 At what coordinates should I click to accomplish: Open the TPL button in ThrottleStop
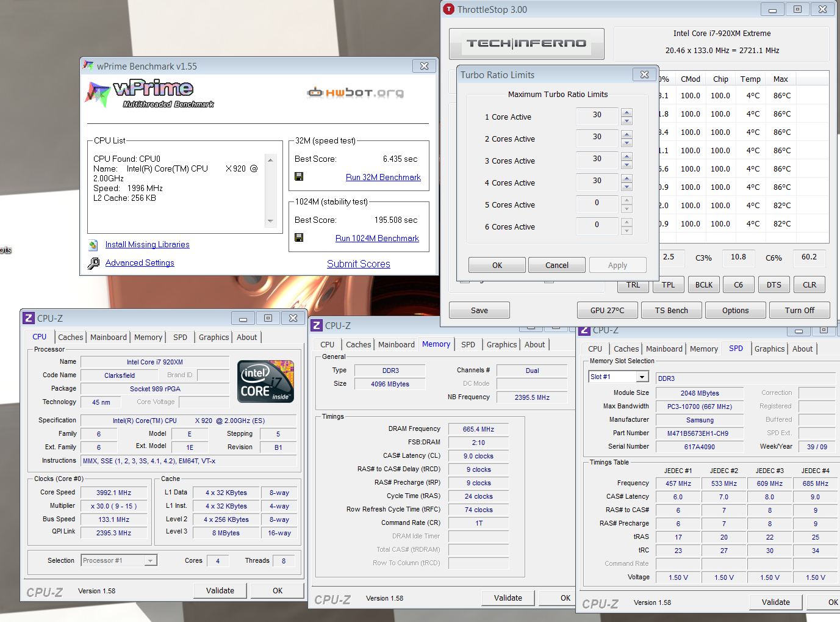669,284
